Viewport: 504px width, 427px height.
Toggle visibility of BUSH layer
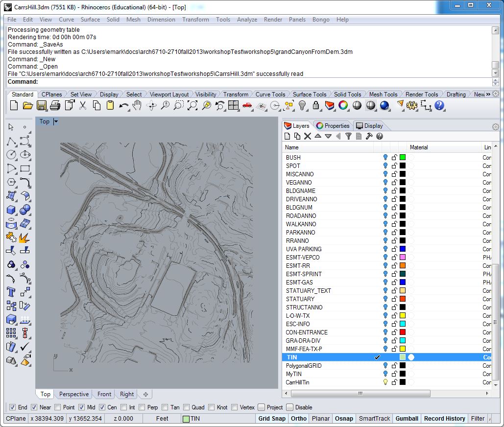coord(385,157)
